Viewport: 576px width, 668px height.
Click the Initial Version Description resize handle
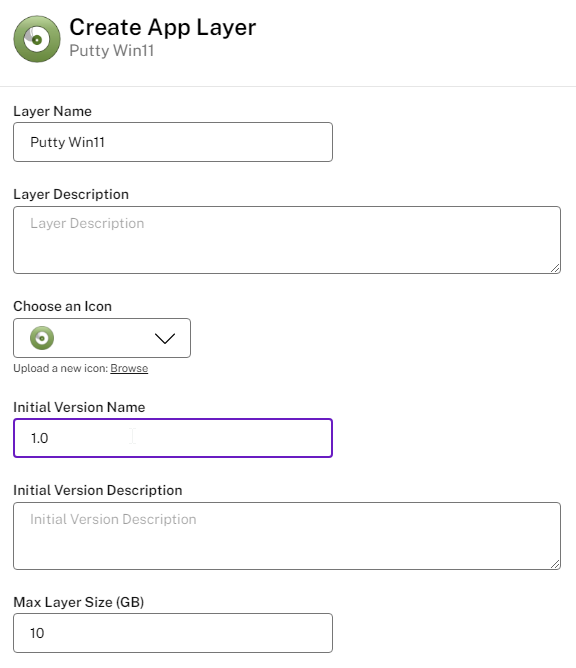click(555, 564)
